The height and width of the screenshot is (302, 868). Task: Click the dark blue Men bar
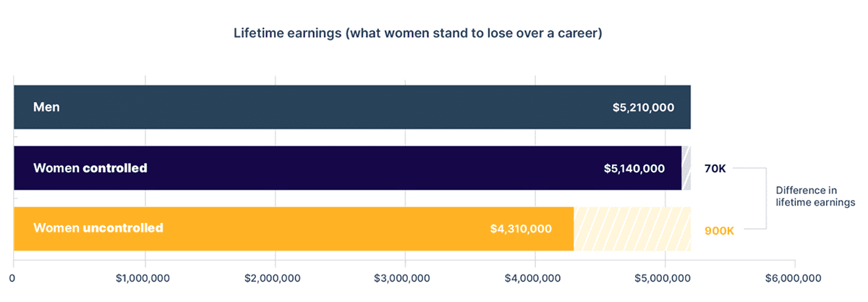coord(352,107)
